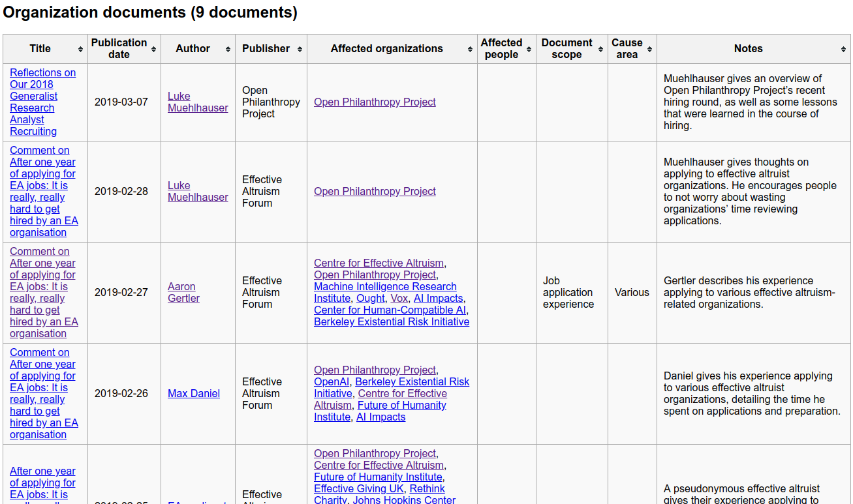This screenshot has width=853, height=504.
Task: Click sort icon beside Publication date header
Action: tap(153, 49)
